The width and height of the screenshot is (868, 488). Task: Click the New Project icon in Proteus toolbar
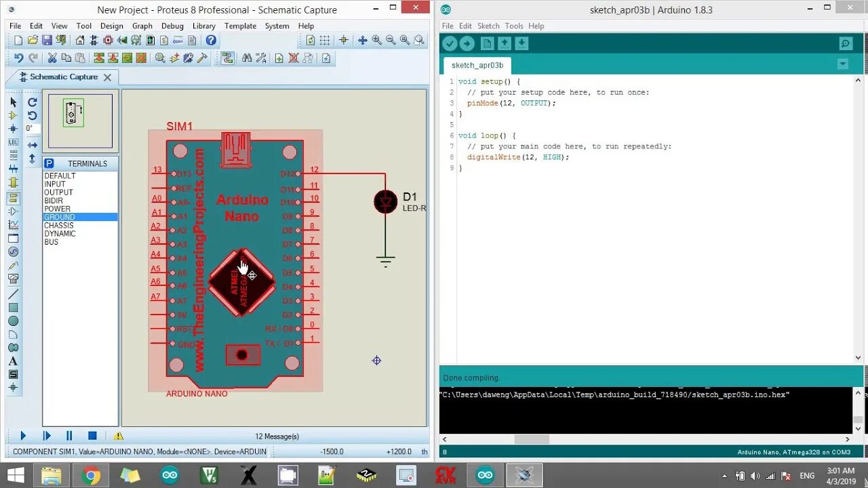[18, 41]
